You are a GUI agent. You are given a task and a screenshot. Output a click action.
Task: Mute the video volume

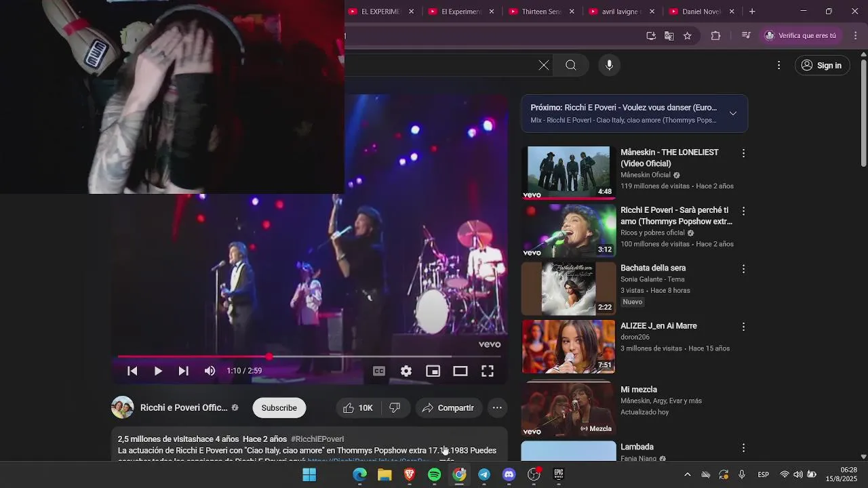pyautogui.click(x=210, y=371)
